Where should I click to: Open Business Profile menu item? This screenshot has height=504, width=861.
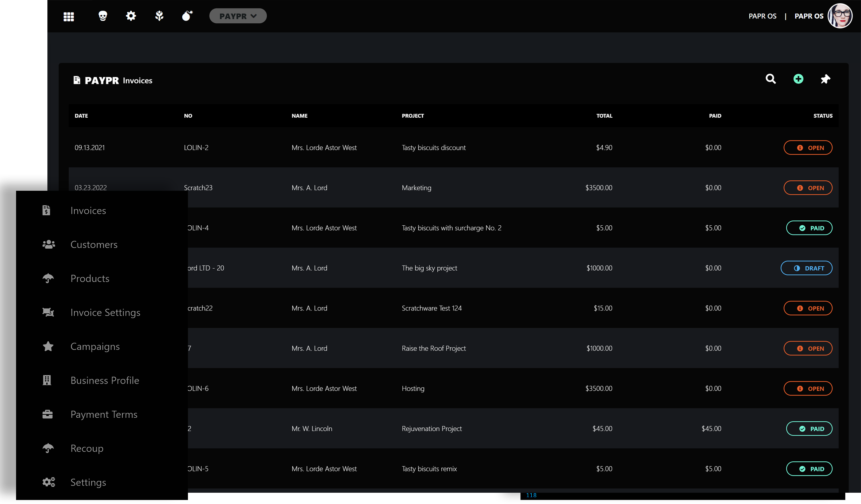pyautogui.click(x=104, y=380)
